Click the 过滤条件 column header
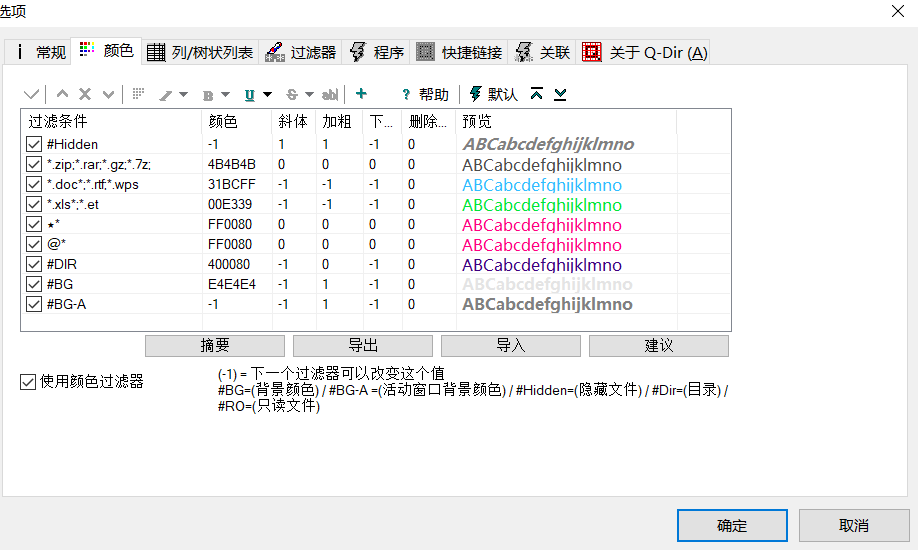 112,121
